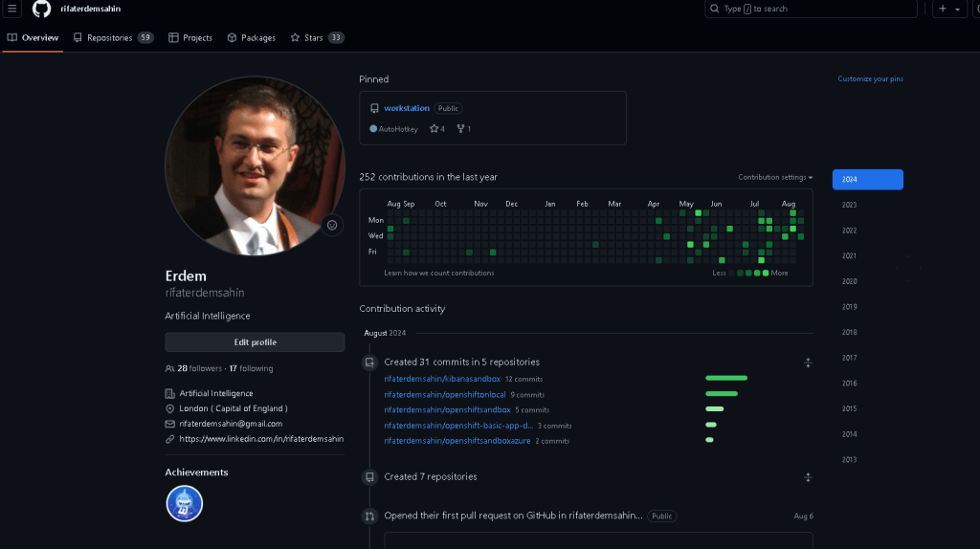Open the Repositories tab
This screenshot has height=549, width=980.
[x=113, y=37]
